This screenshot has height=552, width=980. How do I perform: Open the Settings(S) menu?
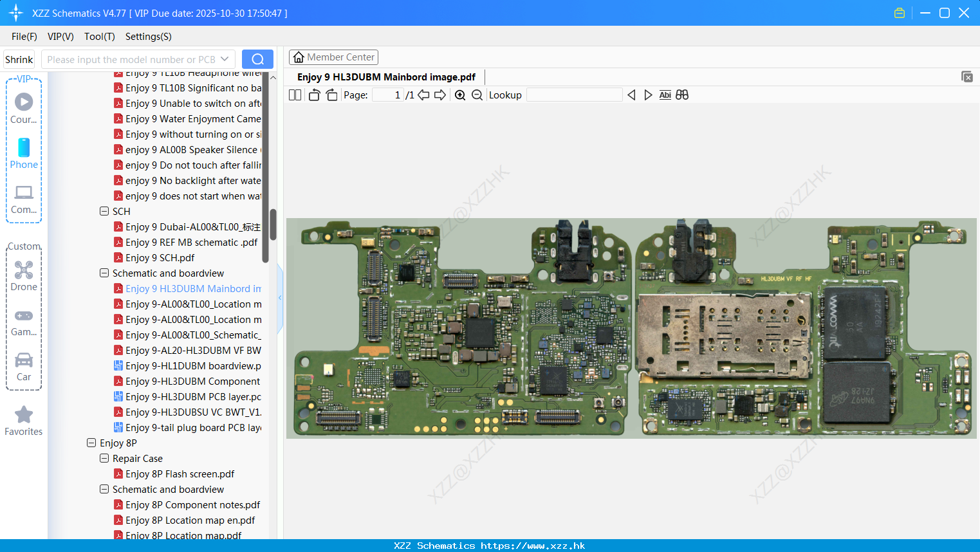[149, 37]
